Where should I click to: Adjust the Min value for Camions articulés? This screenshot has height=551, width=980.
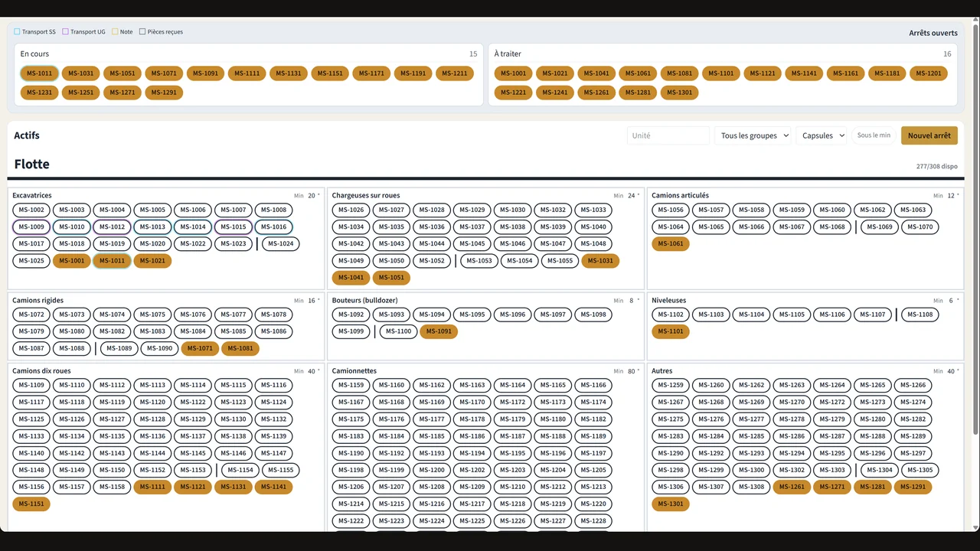point(952,196)
